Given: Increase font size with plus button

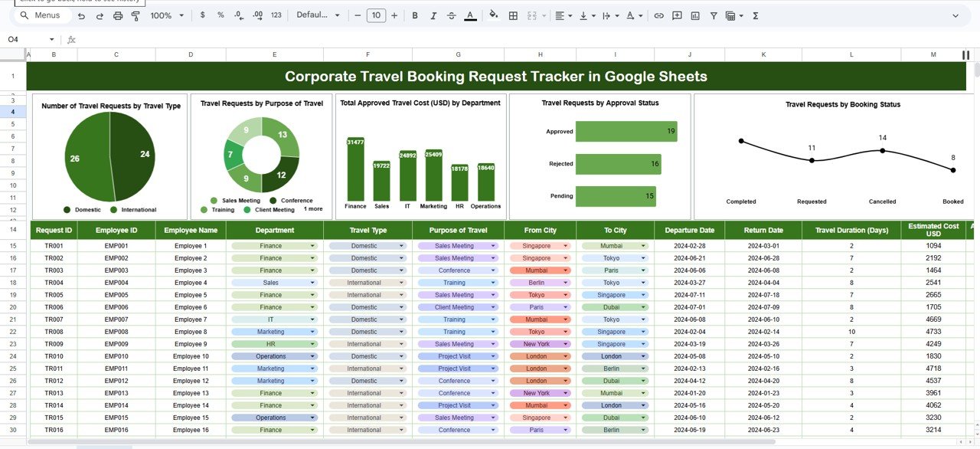Looking at the screenshot, I should click(394, 15).
